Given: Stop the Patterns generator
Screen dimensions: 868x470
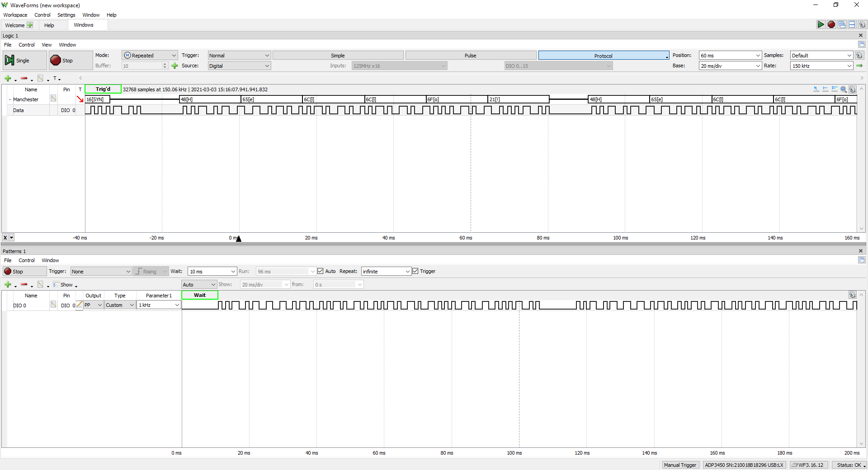Looking at the screenshot, I should click(x=24, y=271).
